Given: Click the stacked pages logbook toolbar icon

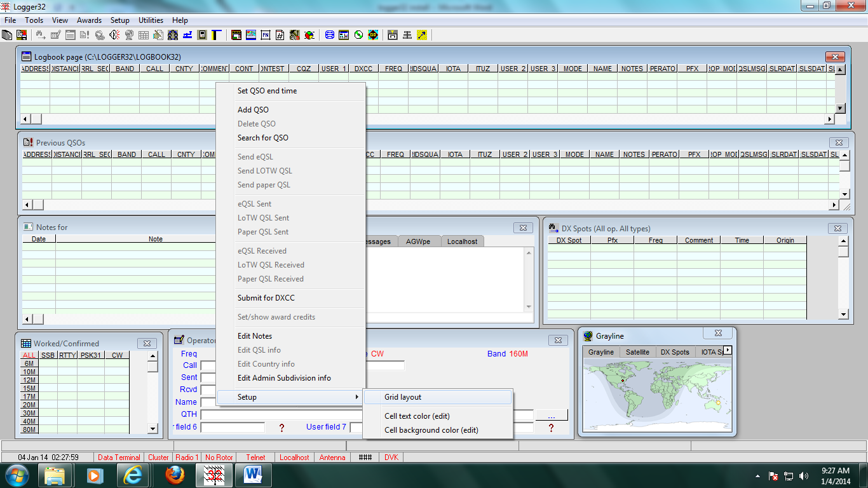Looking at the screenshot, I should (7, 35).
